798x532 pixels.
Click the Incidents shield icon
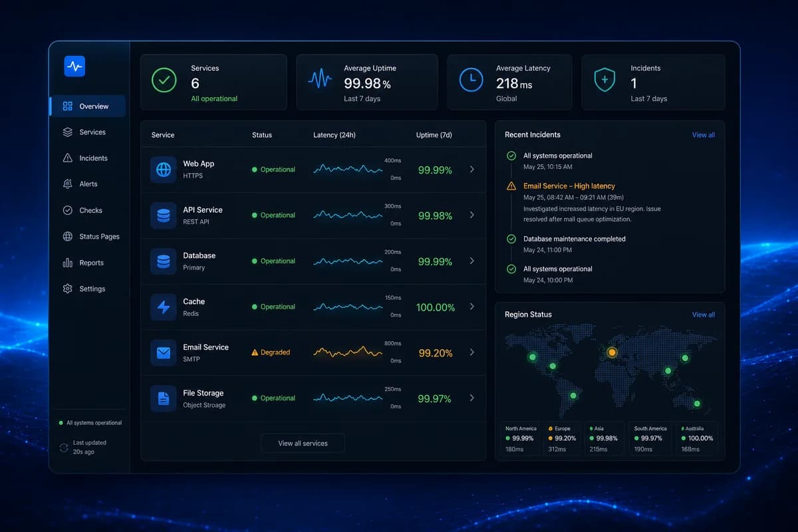tap(604, 80)
